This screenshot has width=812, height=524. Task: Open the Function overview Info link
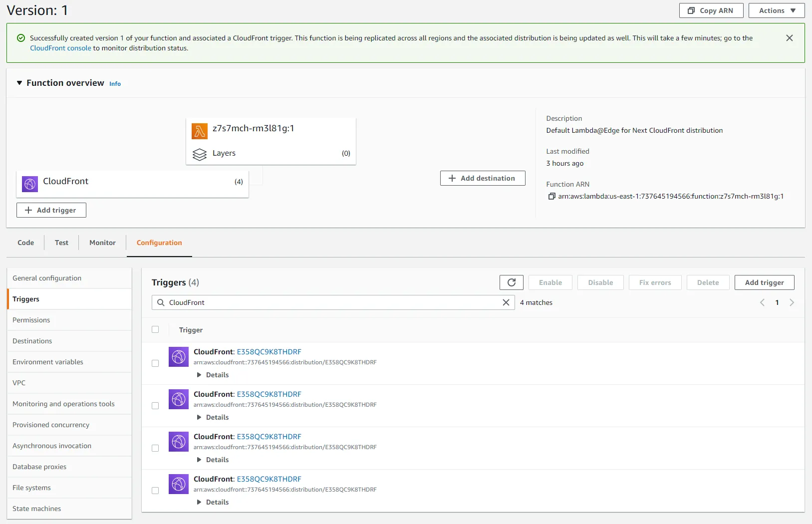point(115,84)
